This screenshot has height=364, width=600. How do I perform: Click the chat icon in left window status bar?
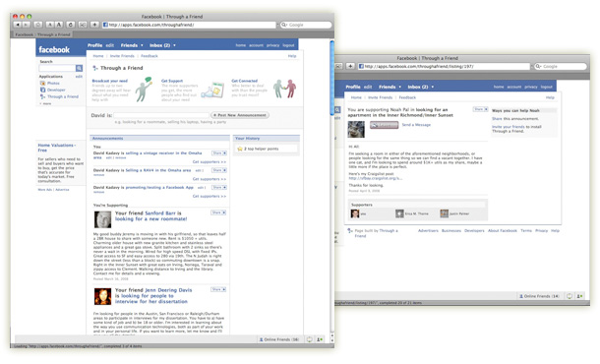(310, 339)
